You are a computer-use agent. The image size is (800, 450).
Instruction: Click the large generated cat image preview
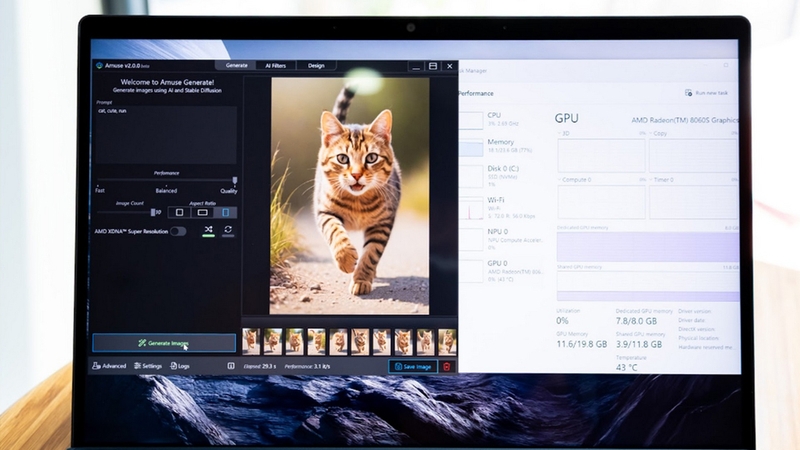pyautogui.click(x=349, y=196)
